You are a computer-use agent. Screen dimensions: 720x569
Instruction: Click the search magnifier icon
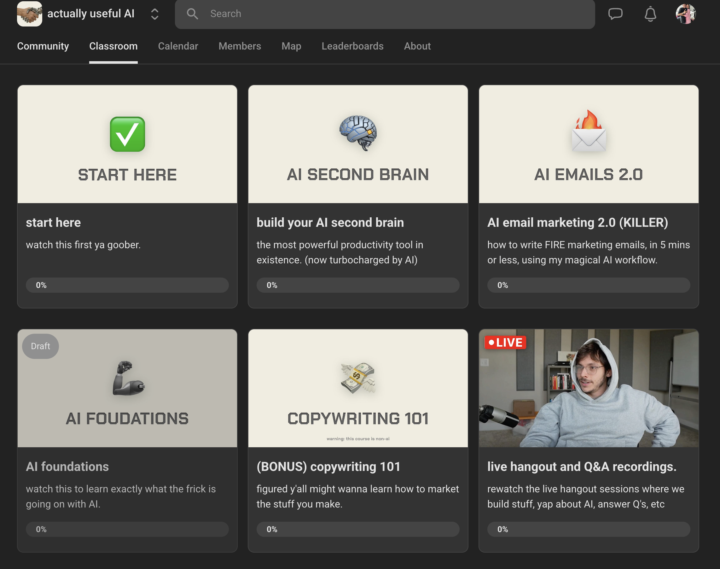[192, 14]
